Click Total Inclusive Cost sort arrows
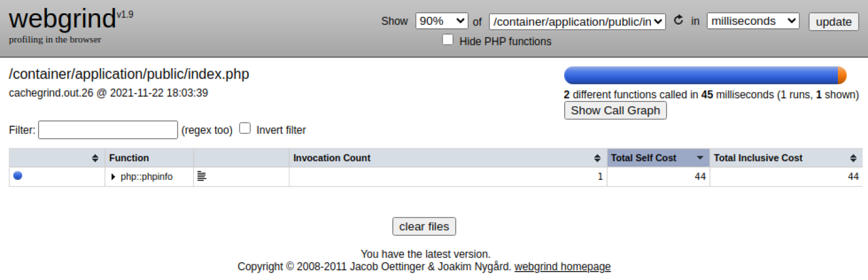The height and width of the screenshot is (280, 868). 853,158
